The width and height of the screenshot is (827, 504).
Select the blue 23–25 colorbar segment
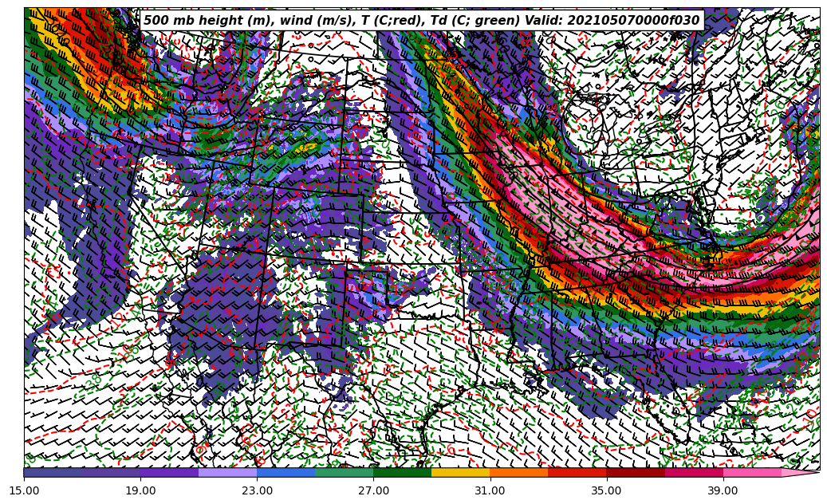point(286,472)
